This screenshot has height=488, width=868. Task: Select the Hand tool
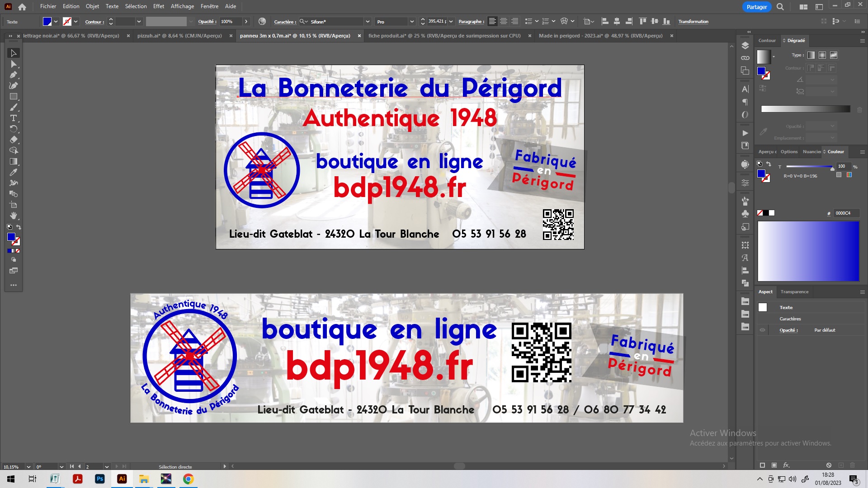(14, 216)
